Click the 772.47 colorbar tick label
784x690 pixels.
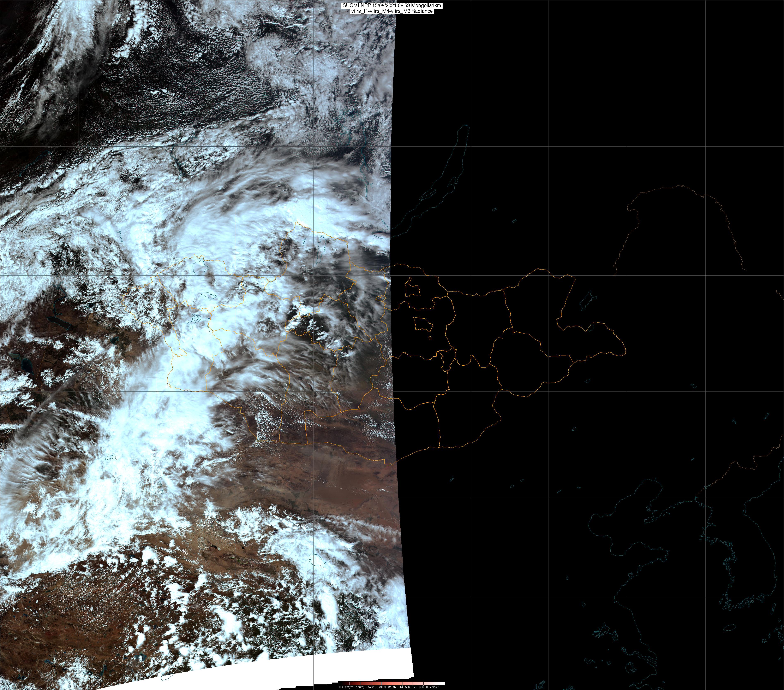434,687
